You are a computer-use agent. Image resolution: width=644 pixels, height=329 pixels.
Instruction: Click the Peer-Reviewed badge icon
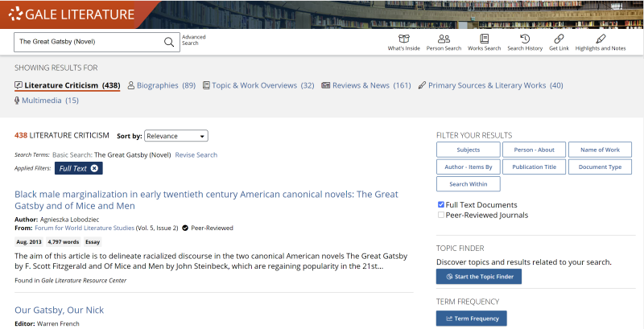coord(185,228)
